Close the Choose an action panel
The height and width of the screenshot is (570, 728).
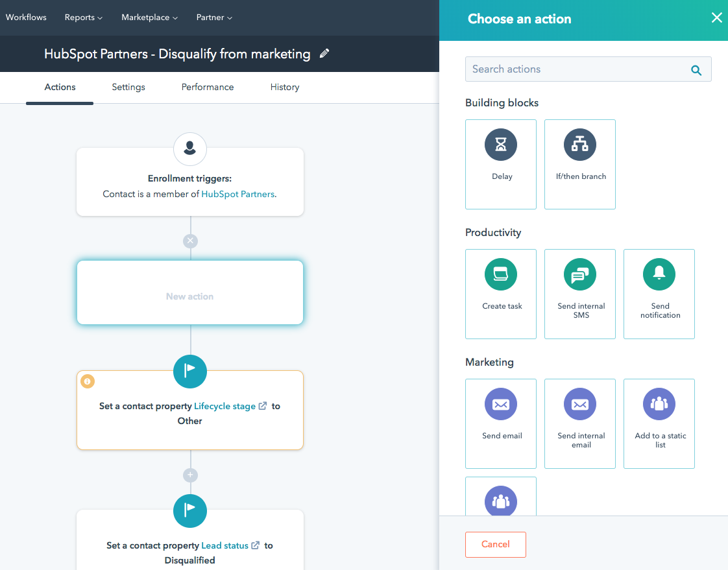(716, 18)
